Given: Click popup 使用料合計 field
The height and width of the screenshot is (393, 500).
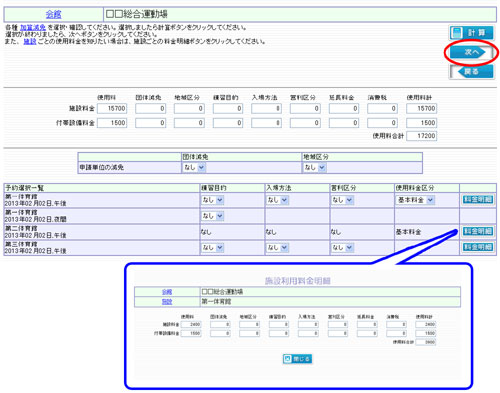Looking at the screenshot, I should (426, 342).
